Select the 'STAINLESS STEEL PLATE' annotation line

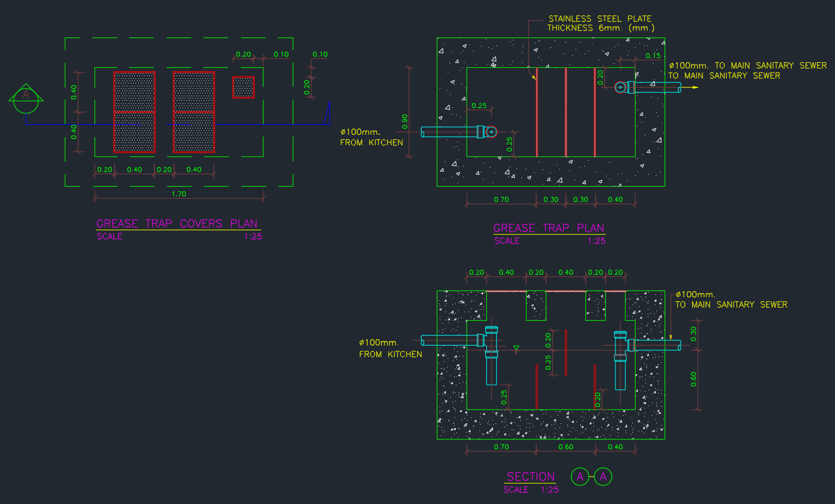pyautogui.click(x=600, y=19)
